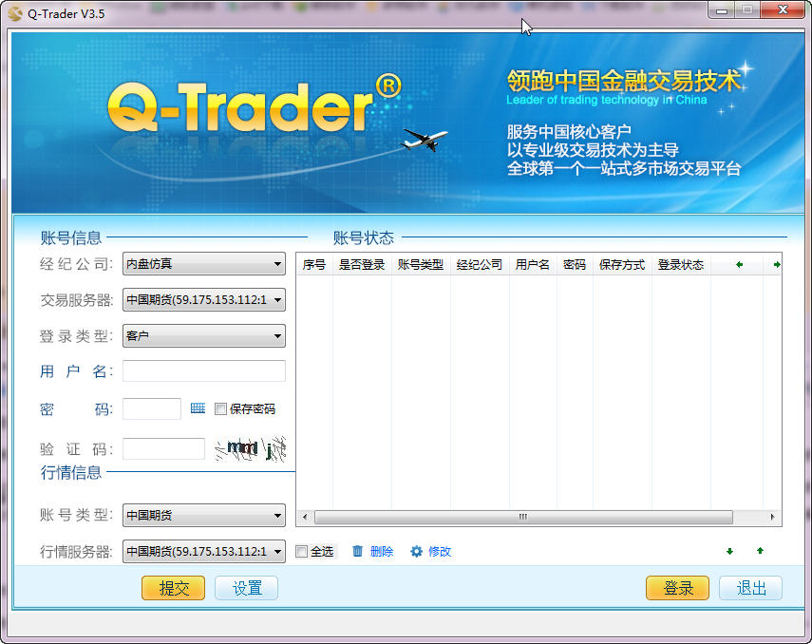The height and width of the screenshot is (644, 812).
Task: Click the 修改 modify link
Action: pos(440,551)
